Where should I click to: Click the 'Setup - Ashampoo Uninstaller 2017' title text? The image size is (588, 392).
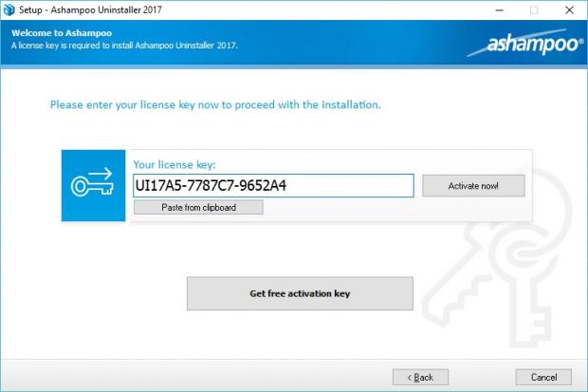click(91, 9)
